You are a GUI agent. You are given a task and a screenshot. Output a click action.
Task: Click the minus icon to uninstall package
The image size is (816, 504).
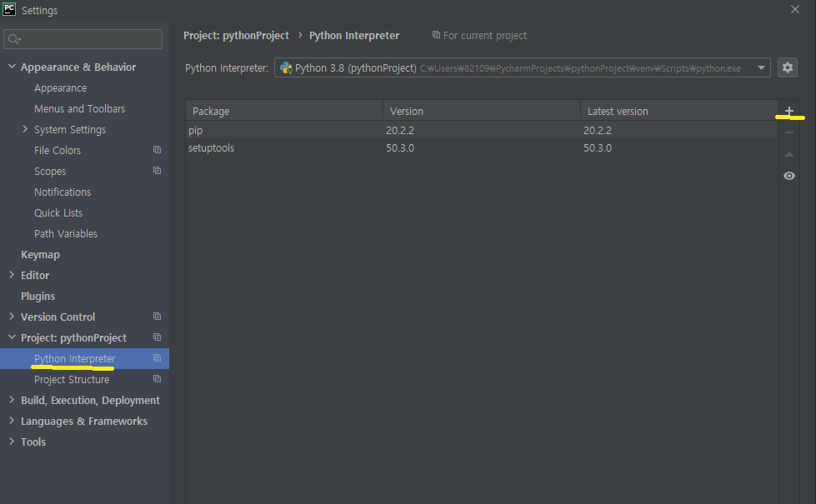(789, 132)
